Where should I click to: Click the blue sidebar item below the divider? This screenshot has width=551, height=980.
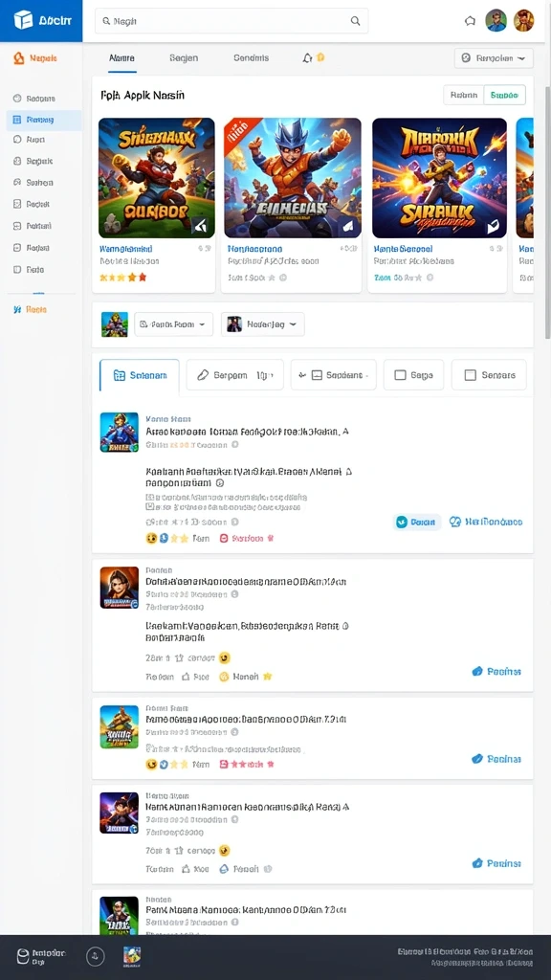click(30, 309)
